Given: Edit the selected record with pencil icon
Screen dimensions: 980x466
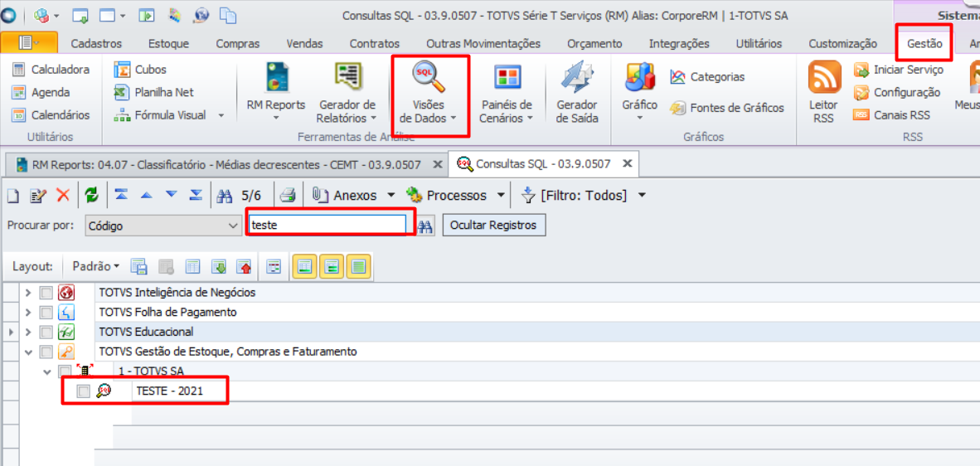Looking at the screenshot, I should [38, 196].
